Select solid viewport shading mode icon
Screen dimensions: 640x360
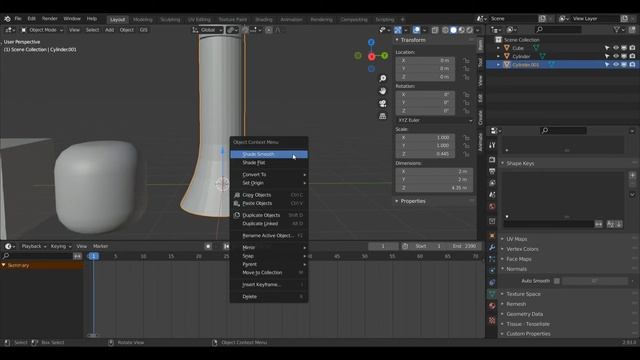[x=453, y=30]
